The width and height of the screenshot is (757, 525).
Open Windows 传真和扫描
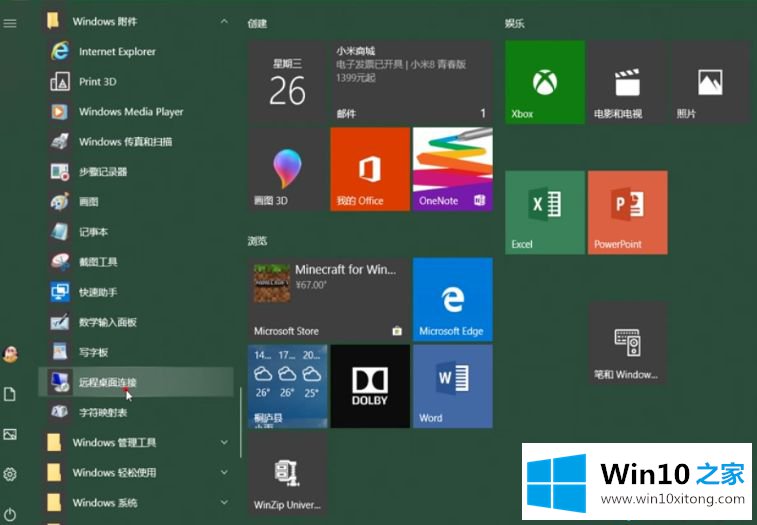135,142
